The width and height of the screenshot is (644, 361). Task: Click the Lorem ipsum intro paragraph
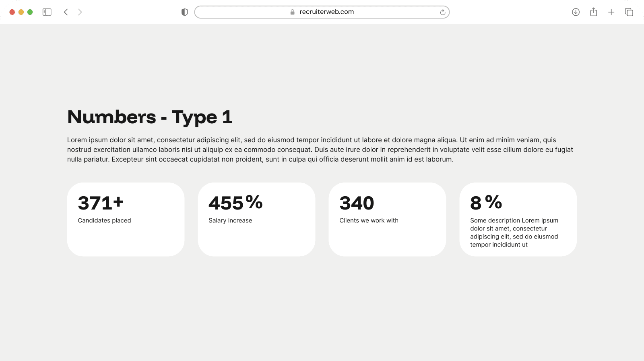320,149
